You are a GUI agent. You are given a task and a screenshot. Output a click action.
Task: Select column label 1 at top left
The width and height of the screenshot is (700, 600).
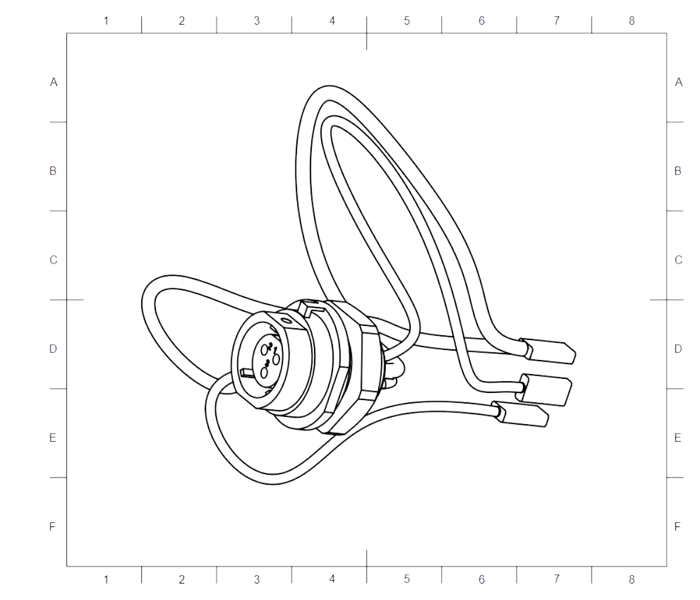coord(106,21)
